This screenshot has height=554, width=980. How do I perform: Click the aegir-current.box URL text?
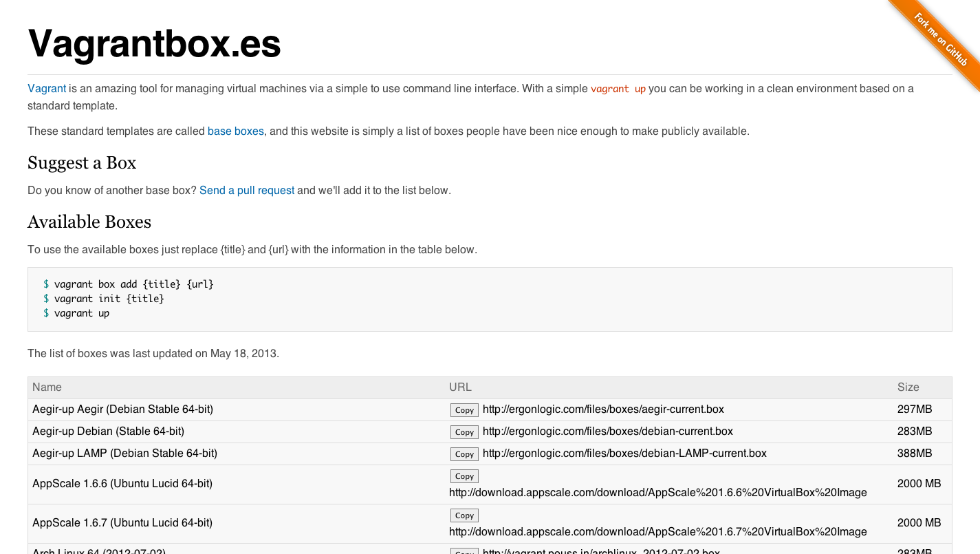603,409
